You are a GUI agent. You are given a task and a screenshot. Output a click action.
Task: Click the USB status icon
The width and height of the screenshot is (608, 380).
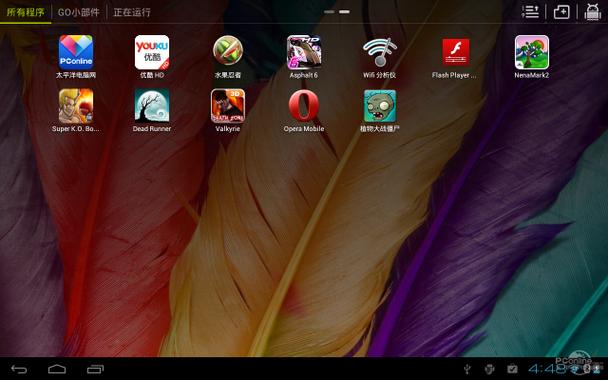468,369
